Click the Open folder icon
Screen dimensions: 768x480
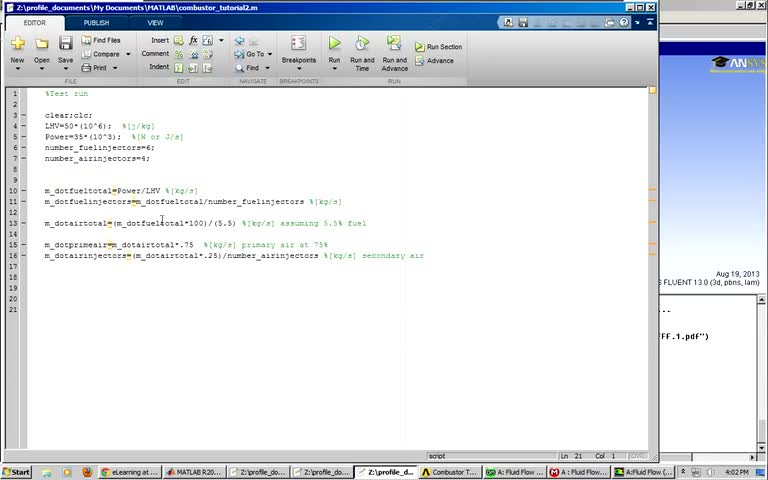[x=42, y=44]
